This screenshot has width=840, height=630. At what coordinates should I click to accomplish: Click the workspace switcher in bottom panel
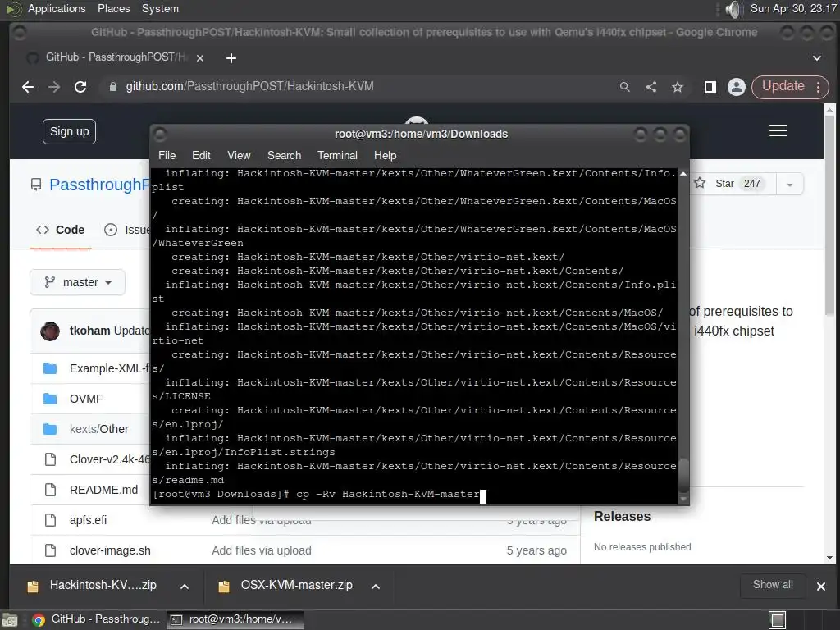(x=778, y=620)
